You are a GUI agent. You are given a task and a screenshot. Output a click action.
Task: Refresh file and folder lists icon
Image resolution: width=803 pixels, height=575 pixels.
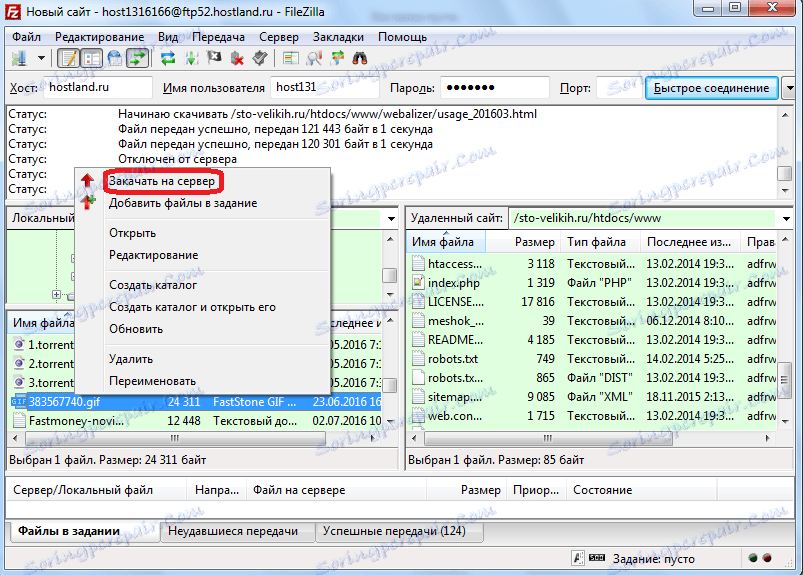tap(168, 58)
